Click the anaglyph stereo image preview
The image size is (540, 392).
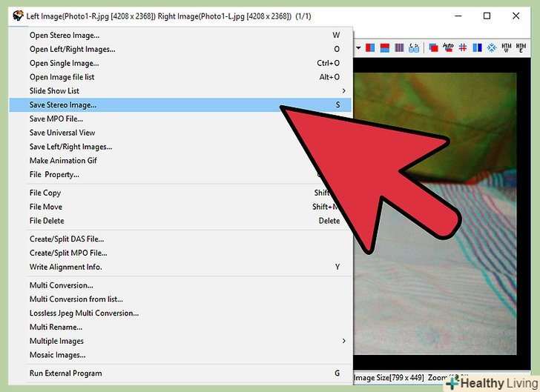pyautogui.click(x=435, y=213)
